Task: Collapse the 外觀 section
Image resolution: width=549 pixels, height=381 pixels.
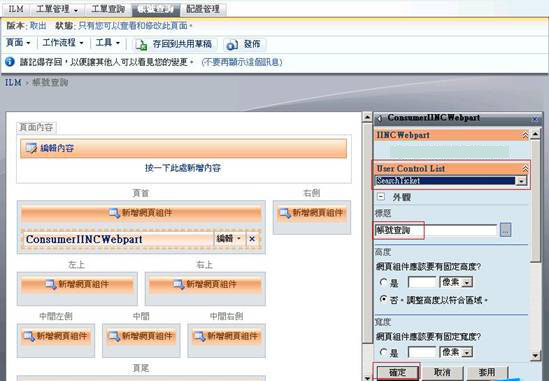Action: pos(381,197)
